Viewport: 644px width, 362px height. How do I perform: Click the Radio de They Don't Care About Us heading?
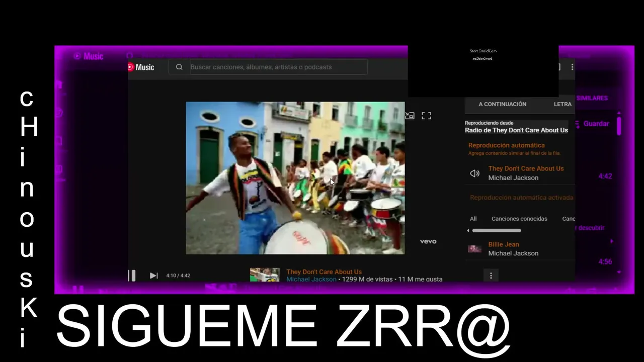pyautogui.click(x=516, y=130)
